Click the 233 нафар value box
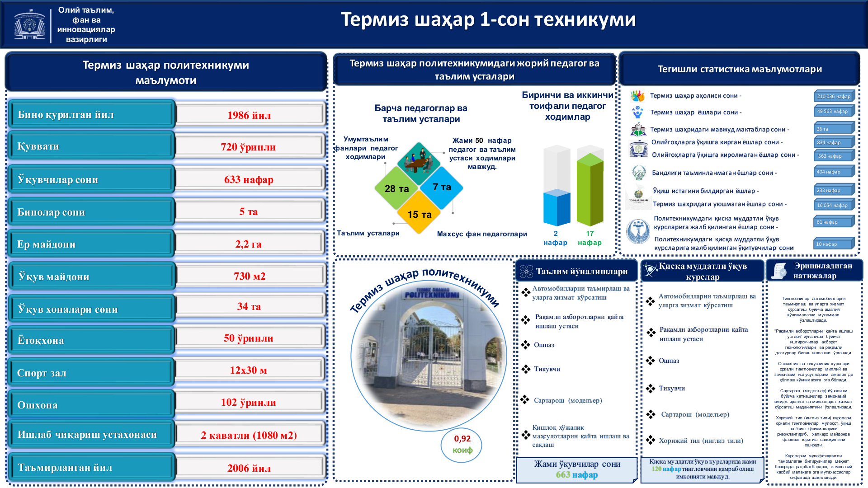Screen dimensions: 868x488 (834, 190)
